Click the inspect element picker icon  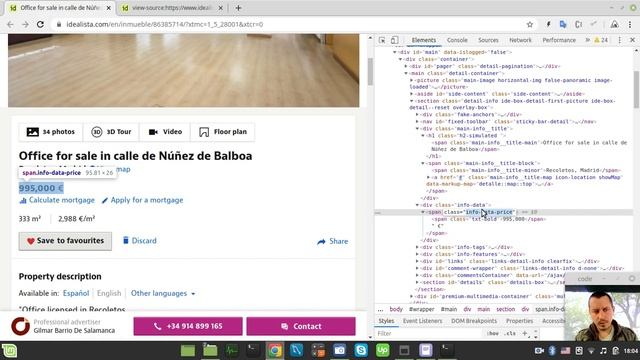point(382,40)
